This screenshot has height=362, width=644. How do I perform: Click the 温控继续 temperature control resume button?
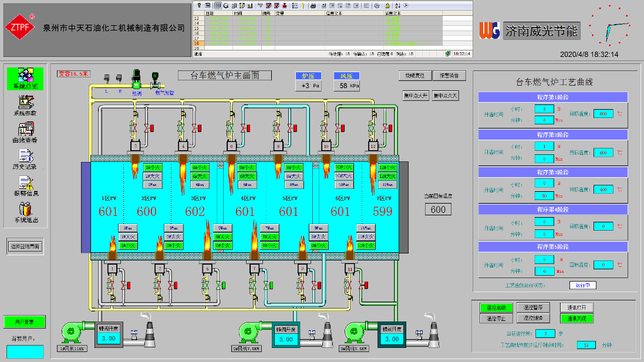click(x=533, y=318)
